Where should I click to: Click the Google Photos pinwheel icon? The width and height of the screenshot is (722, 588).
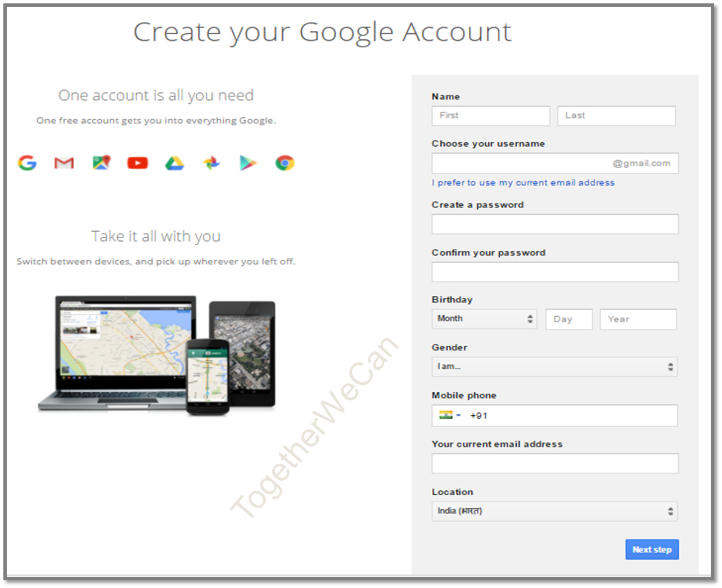(x=211, y=163)
